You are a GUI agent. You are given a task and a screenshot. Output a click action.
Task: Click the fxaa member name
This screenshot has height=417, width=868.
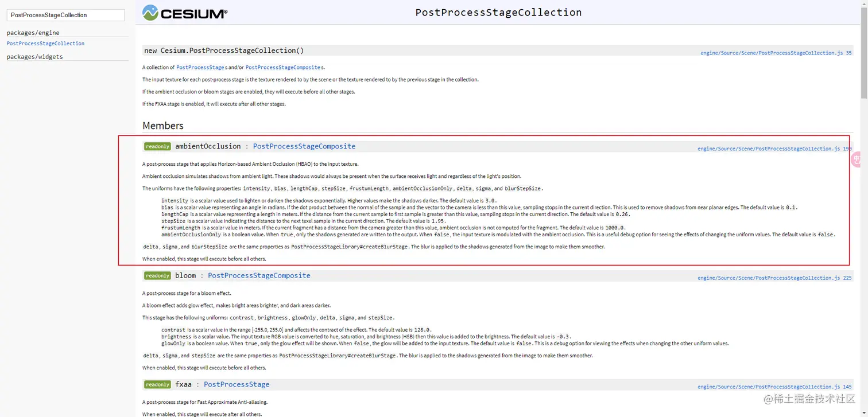point(183,384)
